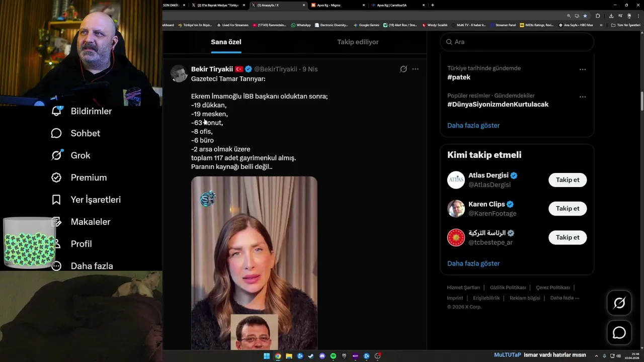This screenshot has height=362, width=644.
Task: Click Grok explain icon on Bekir Tiryakii post
Action: (x=404, y=69)
